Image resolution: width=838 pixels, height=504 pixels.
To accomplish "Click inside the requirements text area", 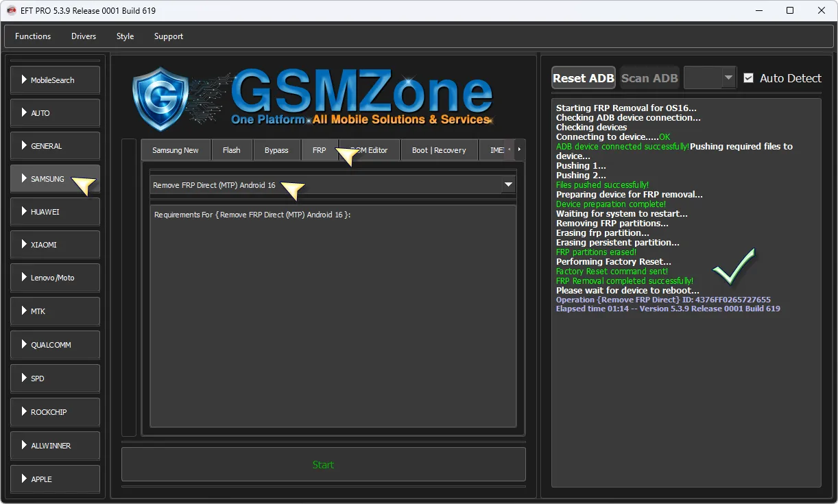I will (x=333, y=315).
